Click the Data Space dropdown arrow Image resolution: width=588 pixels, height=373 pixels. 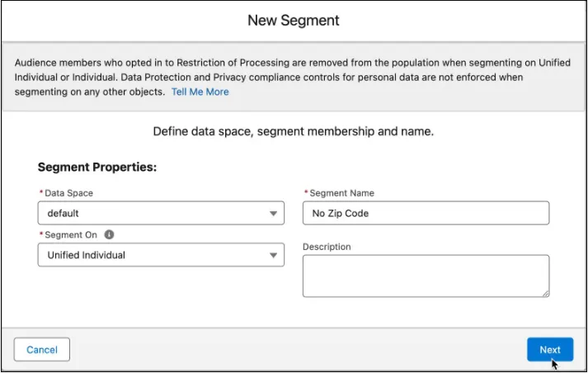click(273, 214)
